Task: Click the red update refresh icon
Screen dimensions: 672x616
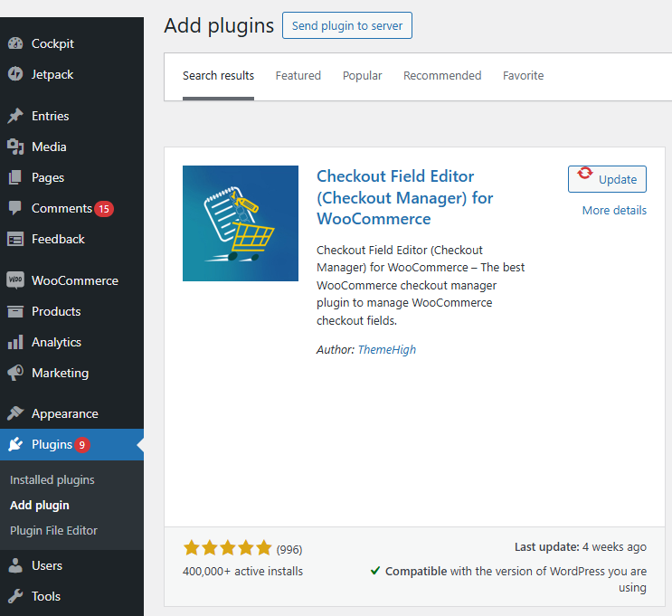Action: 584,174
